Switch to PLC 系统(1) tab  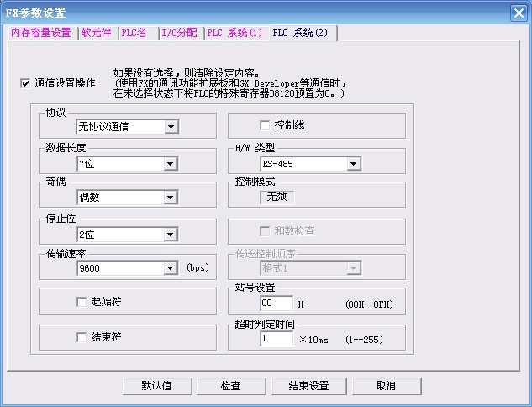pos(234,33)
